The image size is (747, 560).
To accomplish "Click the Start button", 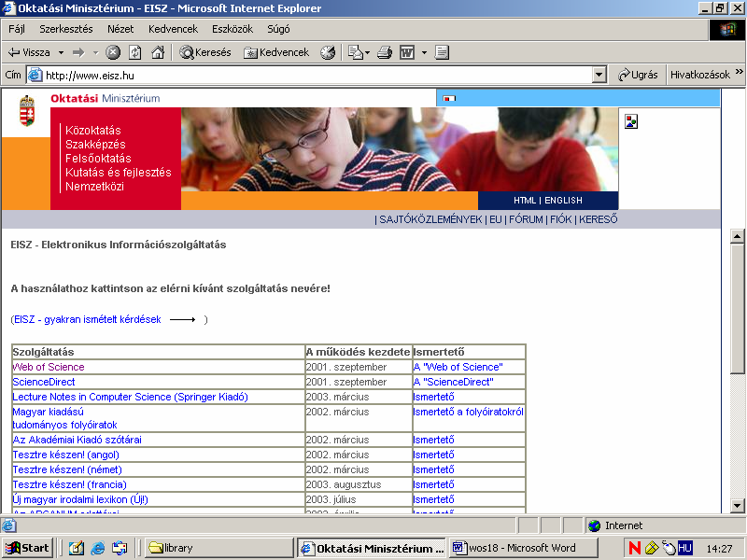I will [x=28, y=548].
